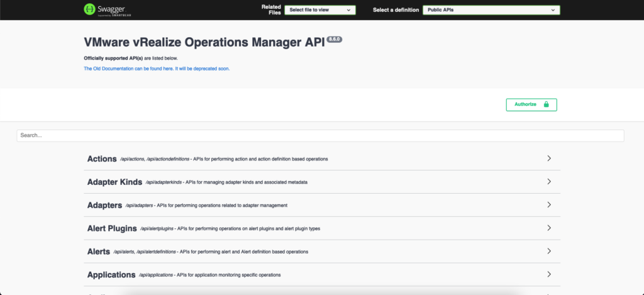Click the Adapters section heading
This screenshot has width=644, height=295.
coord(105,205)
